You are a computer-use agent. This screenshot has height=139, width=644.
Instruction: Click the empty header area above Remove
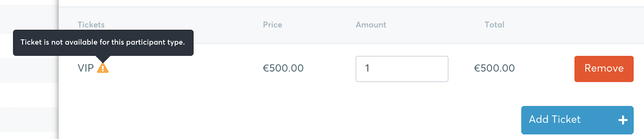(x=604, y=25)
